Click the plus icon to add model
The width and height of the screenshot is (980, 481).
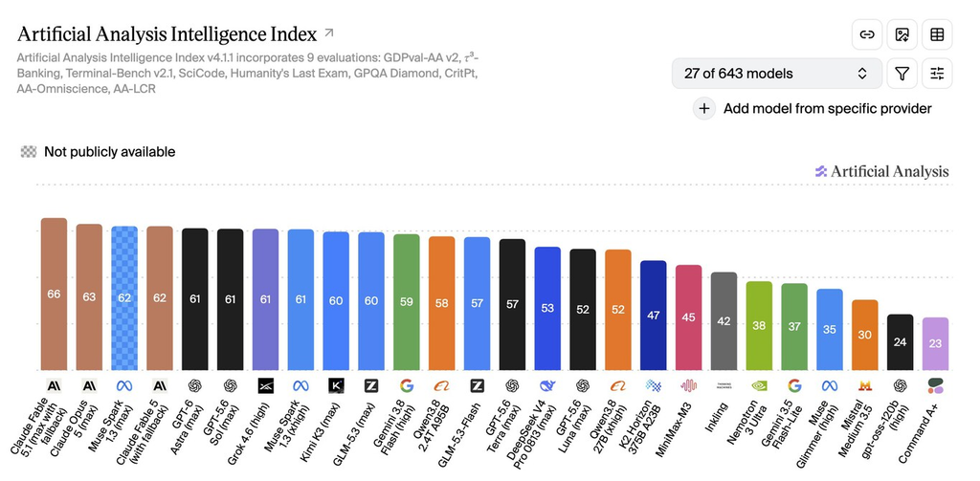[703, 109]
